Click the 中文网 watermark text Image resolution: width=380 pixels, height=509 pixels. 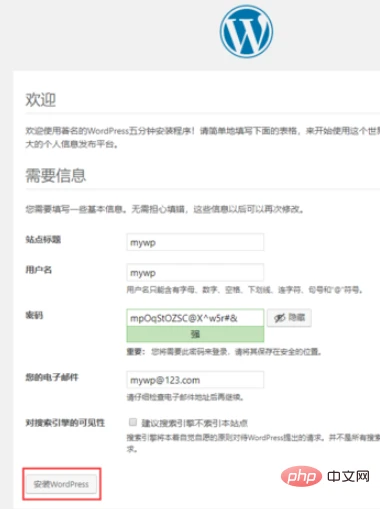(x=348, y=476)
